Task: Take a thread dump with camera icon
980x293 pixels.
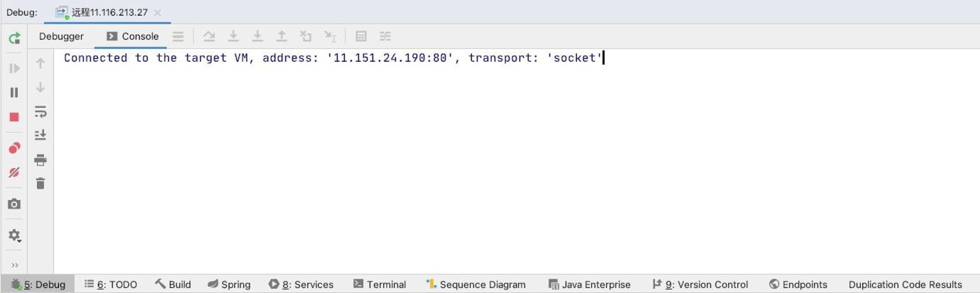Action: pos(14,204)
